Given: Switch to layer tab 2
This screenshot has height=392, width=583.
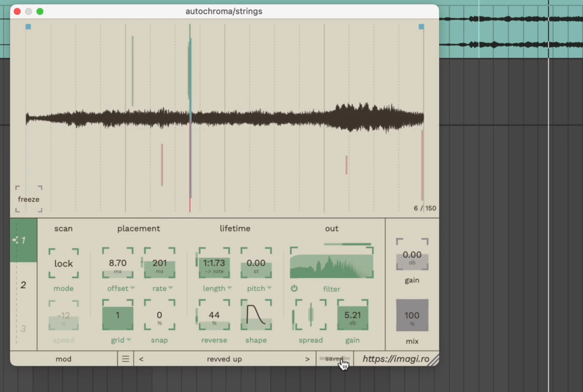Looking at the screenshot, I should [24, 285].
